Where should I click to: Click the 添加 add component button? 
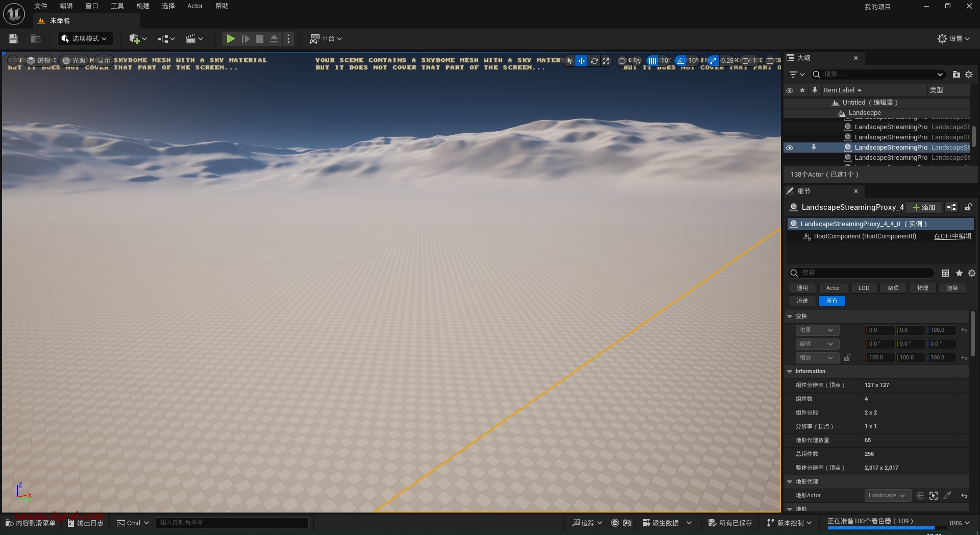pos(924,207)
